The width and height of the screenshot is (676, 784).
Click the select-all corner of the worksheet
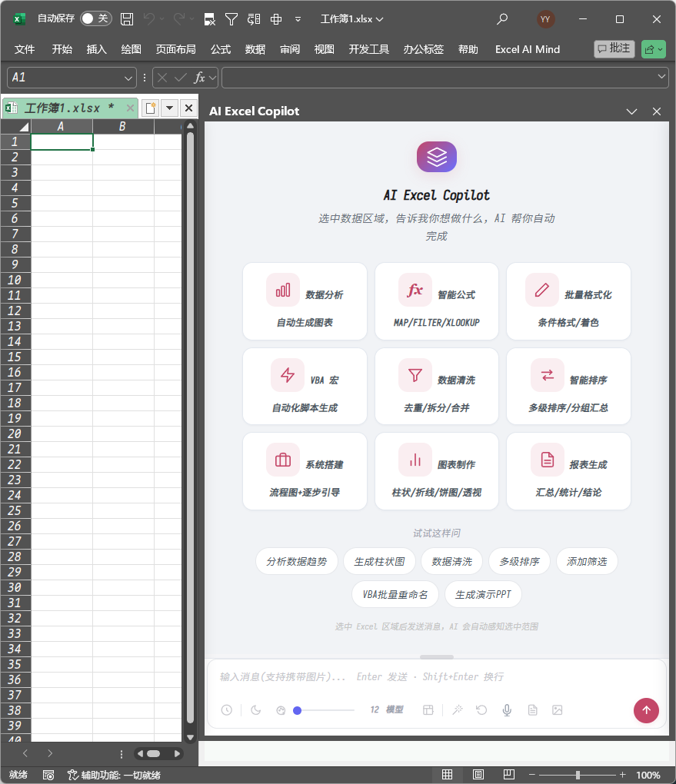(x=16, y=127)
